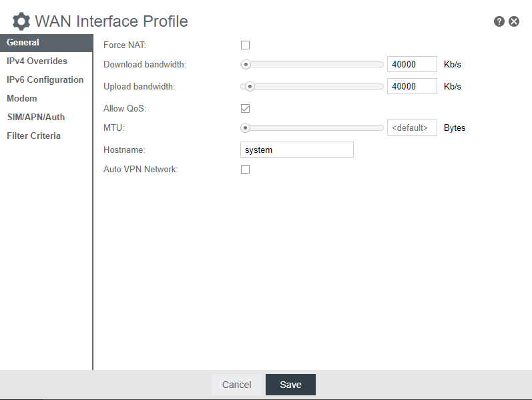Click the Upload bandwidth label
This screenshot has width=532, height=400.
click(x=139, y=87)
